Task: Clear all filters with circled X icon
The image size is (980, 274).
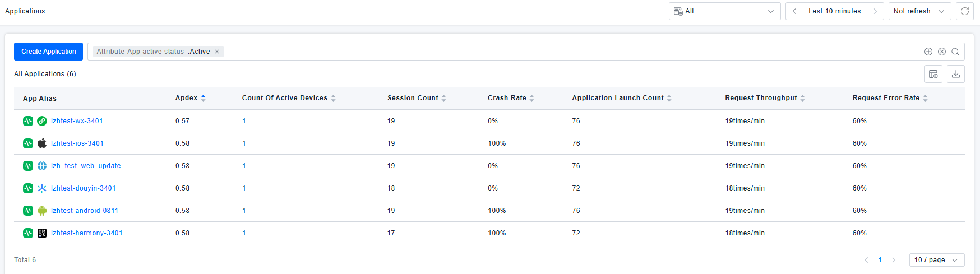Action: click(x=942, y=52)
